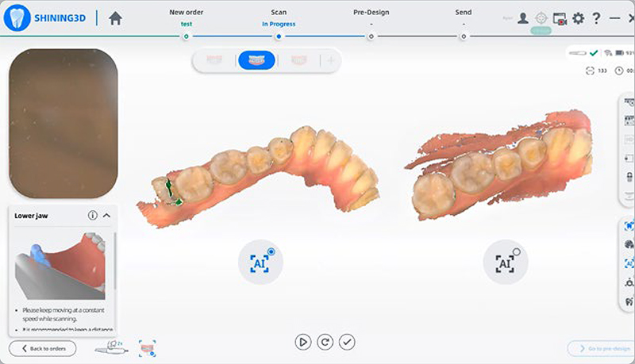Open the screen recording icon
Viewport: 635px width, 364px height.
(560, 18)
